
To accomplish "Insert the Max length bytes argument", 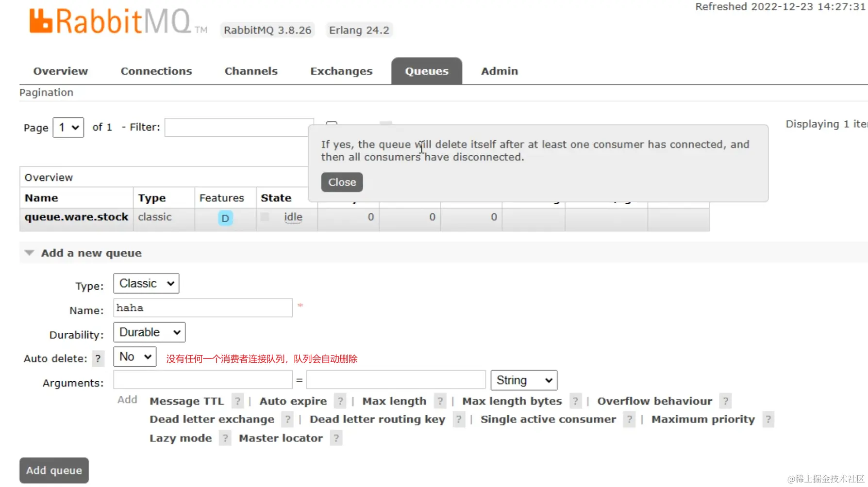I will click(512, 401).
